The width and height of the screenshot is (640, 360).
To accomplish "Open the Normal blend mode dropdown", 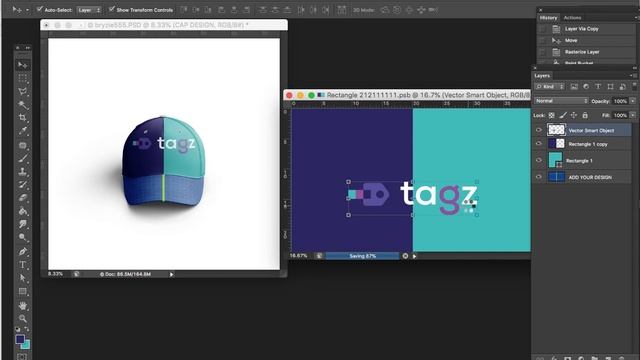I will pyautogui.click(x=561, y=101).
